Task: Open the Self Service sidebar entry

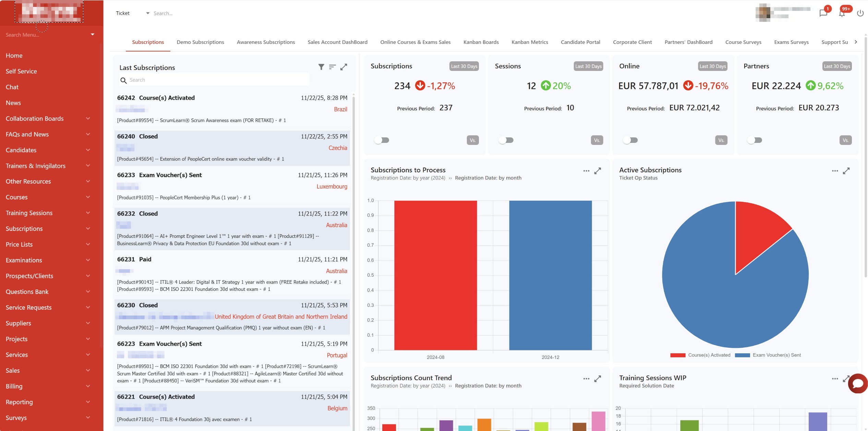Action: point(21,71)
